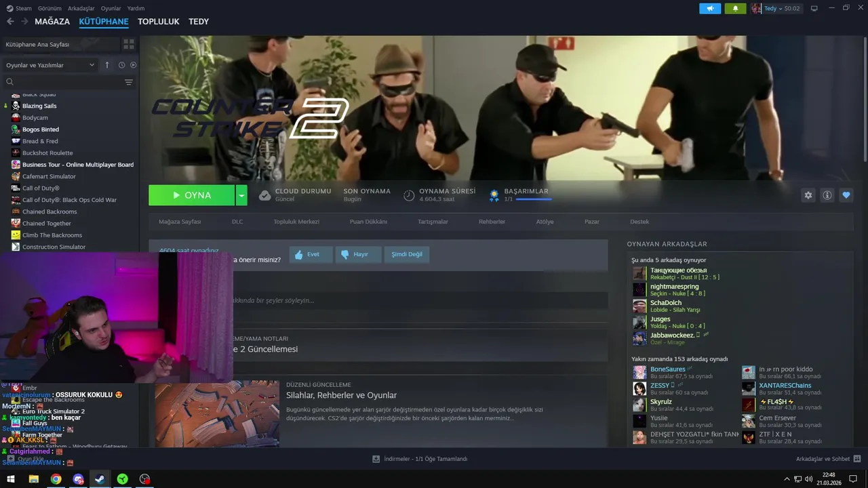Toggle the favorite heart icon
Screen dimensions: 868x488
[x=846, y=195]
